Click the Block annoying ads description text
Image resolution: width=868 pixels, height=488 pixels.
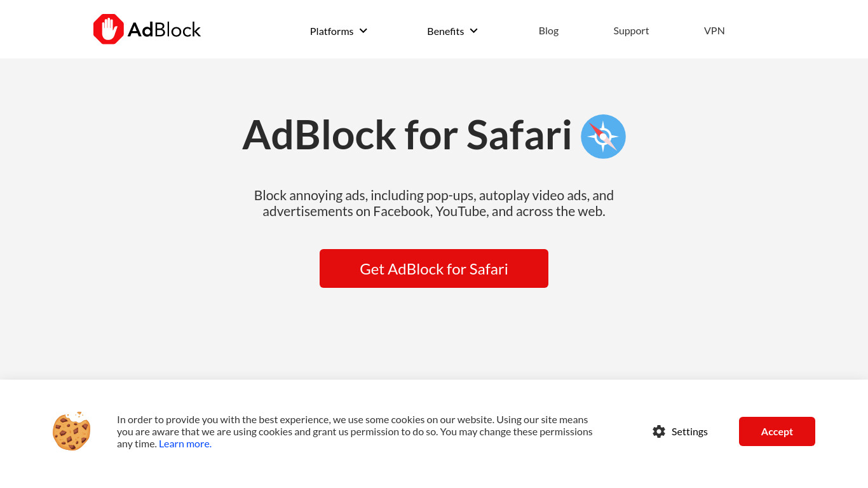[434, 203]
